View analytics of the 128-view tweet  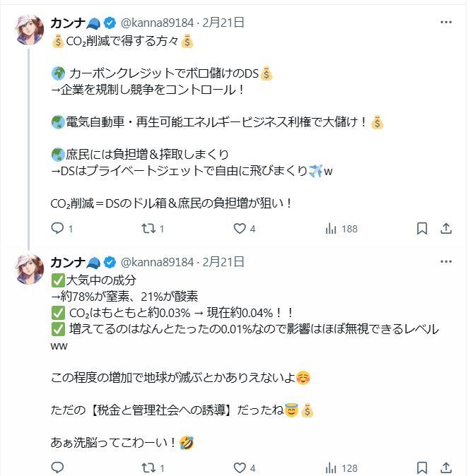(x=331, y=468)
